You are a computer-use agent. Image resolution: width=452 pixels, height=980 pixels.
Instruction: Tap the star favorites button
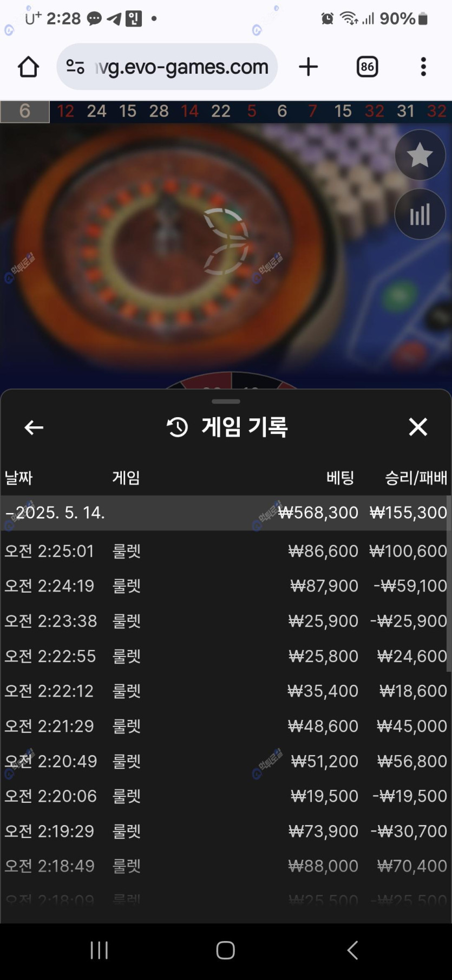(420, 155)
